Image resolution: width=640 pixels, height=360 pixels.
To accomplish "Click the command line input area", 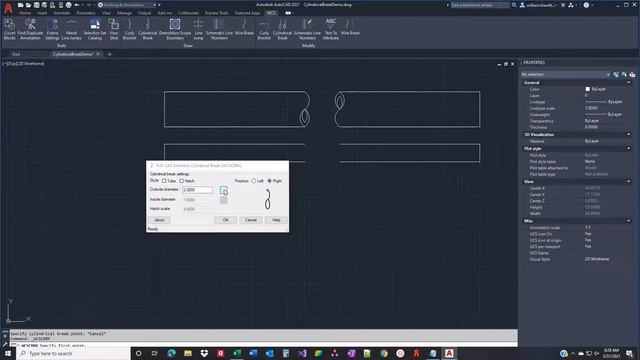I will (x=263, y=345).
